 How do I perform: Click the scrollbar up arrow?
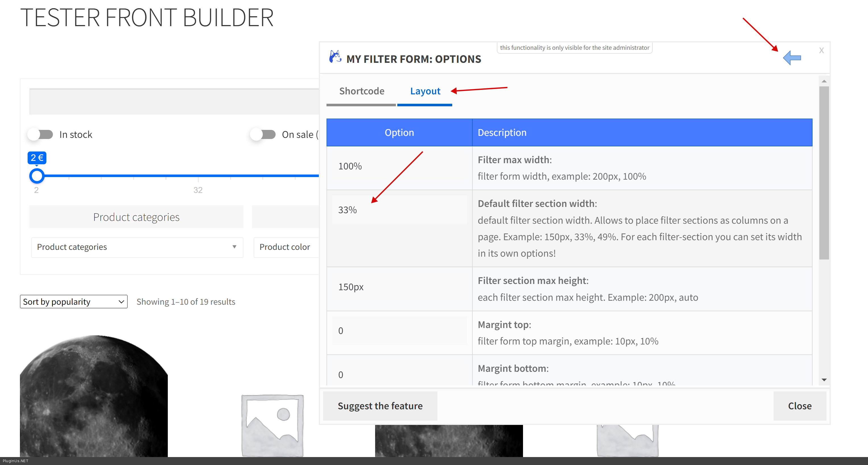coord(824,81)
